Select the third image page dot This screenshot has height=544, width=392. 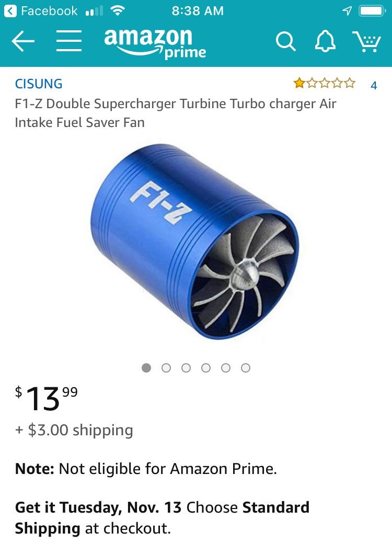186,368
